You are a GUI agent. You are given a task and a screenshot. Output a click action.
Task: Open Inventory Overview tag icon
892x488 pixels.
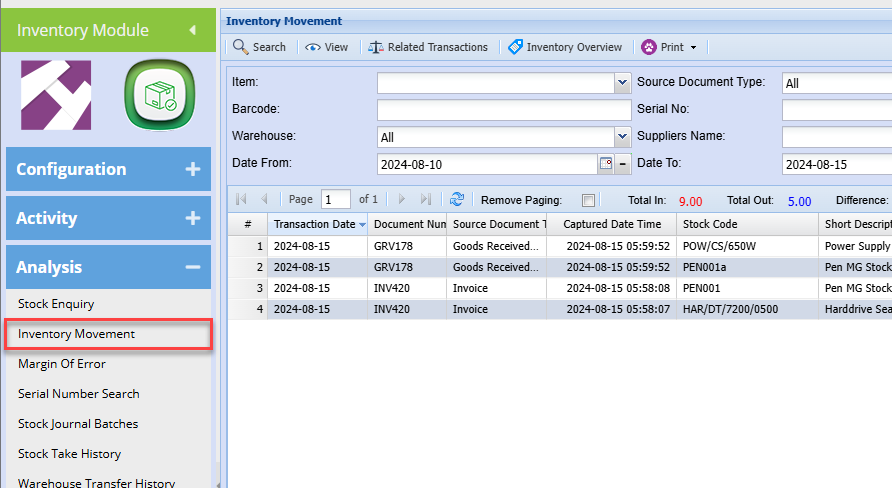pyautogui.click(x=515, y=47)
